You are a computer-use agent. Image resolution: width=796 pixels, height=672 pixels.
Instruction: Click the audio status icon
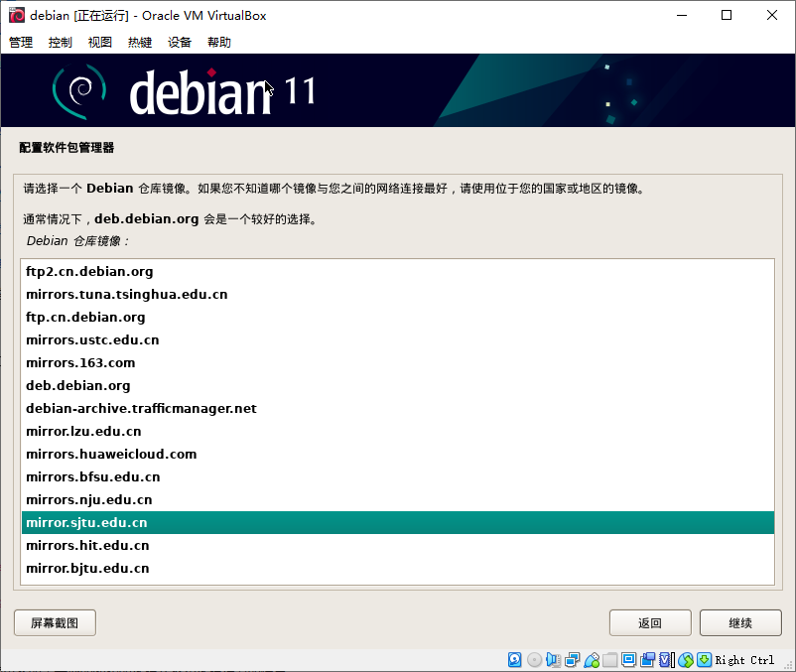pos(553,659)
